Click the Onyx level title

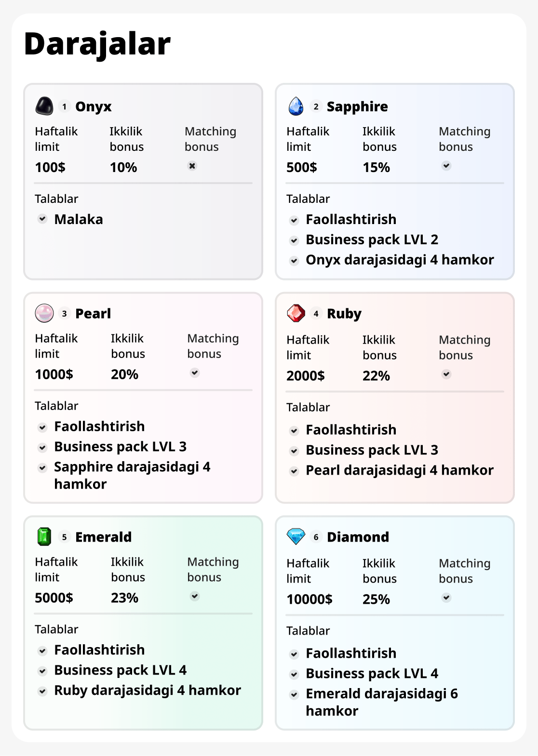coord(94,106)
